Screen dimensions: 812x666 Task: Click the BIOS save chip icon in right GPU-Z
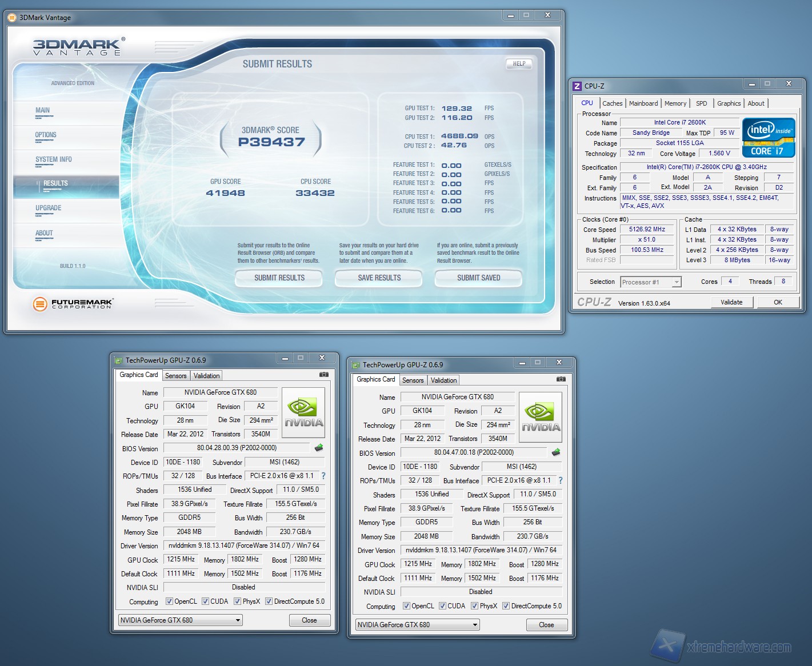556,452
